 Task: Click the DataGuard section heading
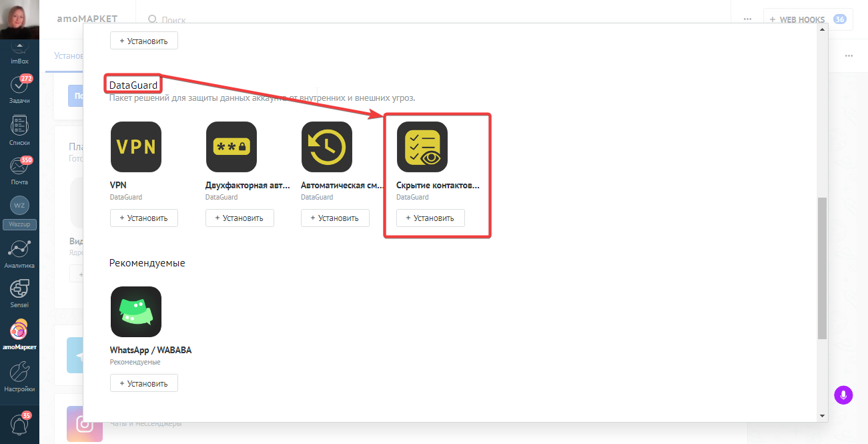133,85
